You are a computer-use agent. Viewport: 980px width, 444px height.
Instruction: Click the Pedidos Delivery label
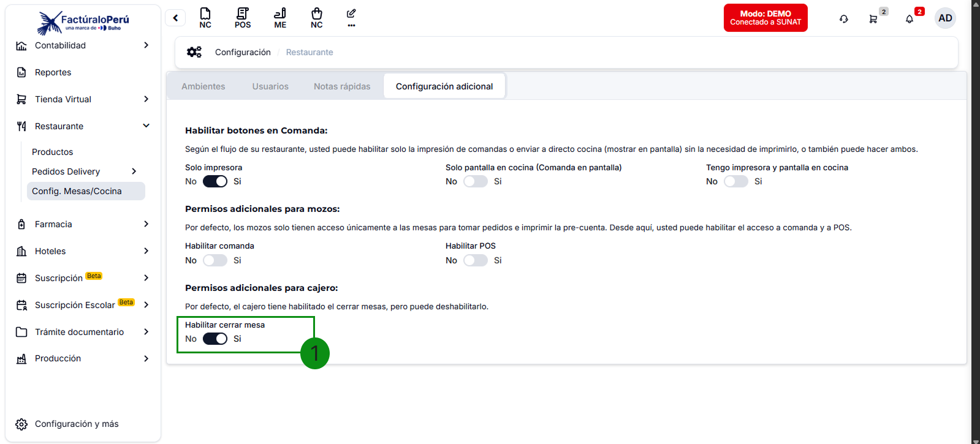[x=66, y=171]
